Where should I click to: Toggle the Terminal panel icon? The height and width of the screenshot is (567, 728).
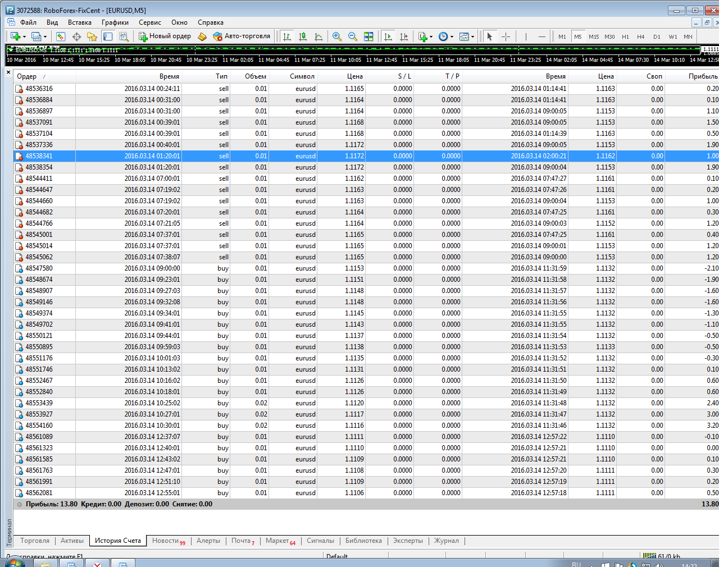click(x=108, y=36)
